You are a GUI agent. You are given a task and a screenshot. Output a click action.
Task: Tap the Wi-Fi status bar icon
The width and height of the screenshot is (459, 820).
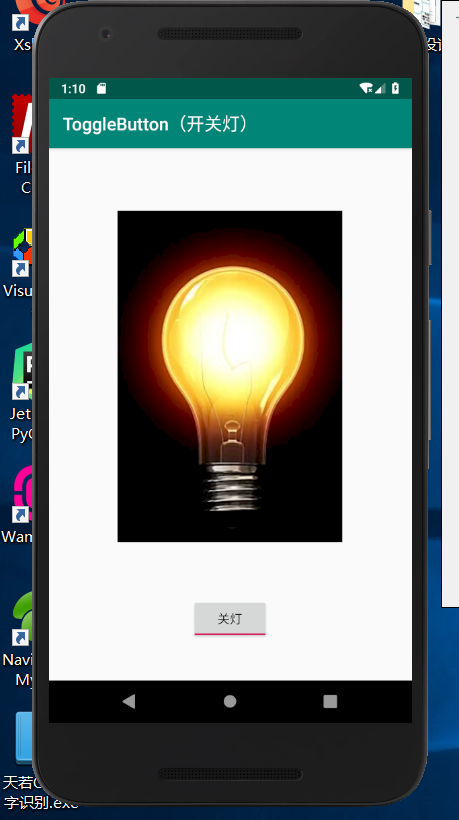click(x=366, y=88)
